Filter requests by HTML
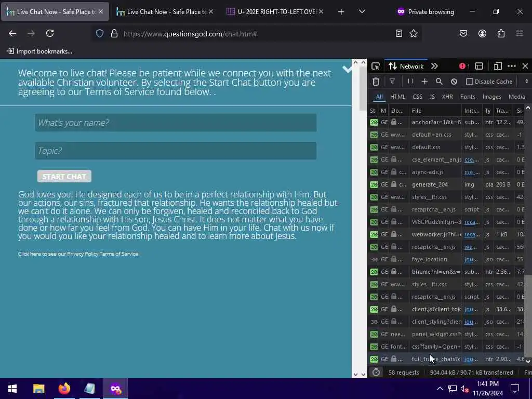Screen dimensions: 532x399 [397, 97]
